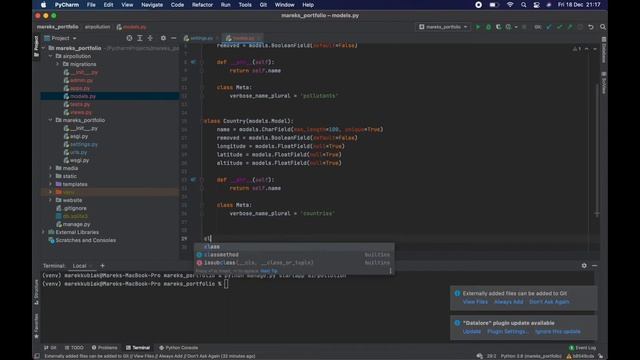This screenshot has width=640, height=360.
Task: Open Database side tool window
Action: (604, 50)
